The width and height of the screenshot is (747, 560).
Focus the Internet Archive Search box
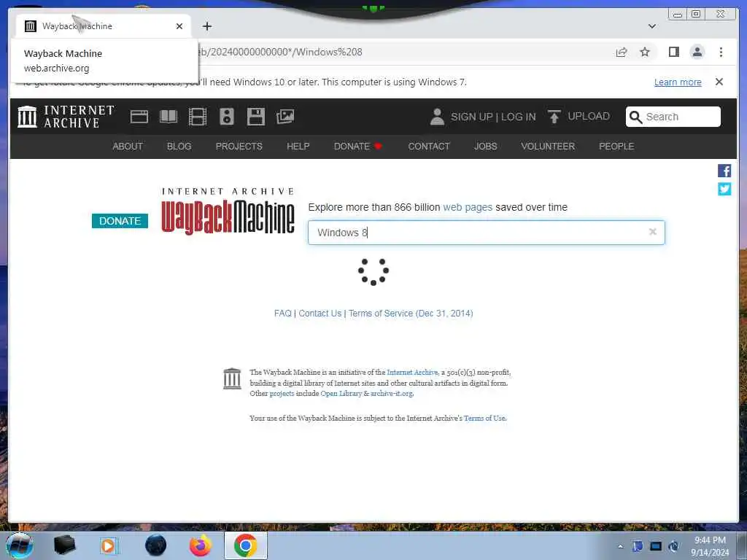click(673, 117)
